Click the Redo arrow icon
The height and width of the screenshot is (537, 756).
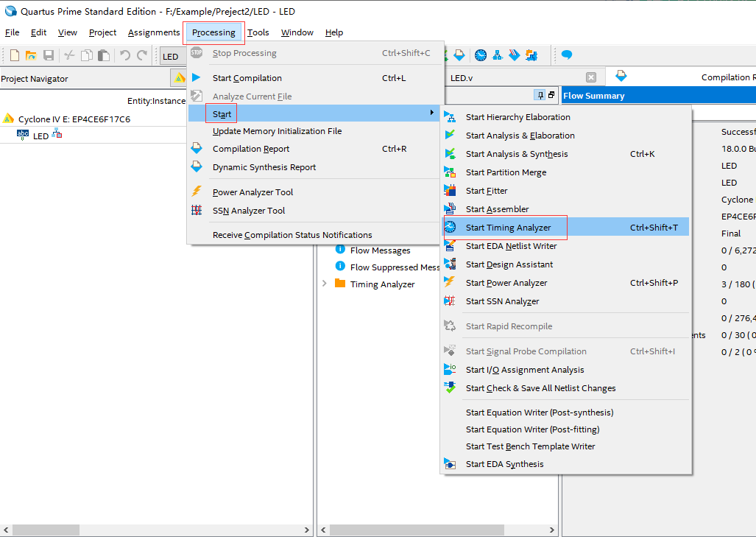coord(142,55)
